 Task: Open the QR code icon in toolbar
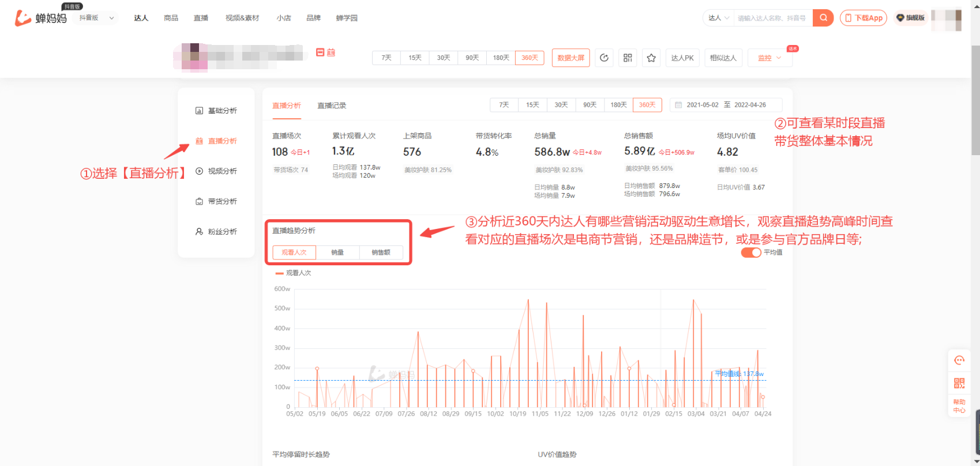628,58
